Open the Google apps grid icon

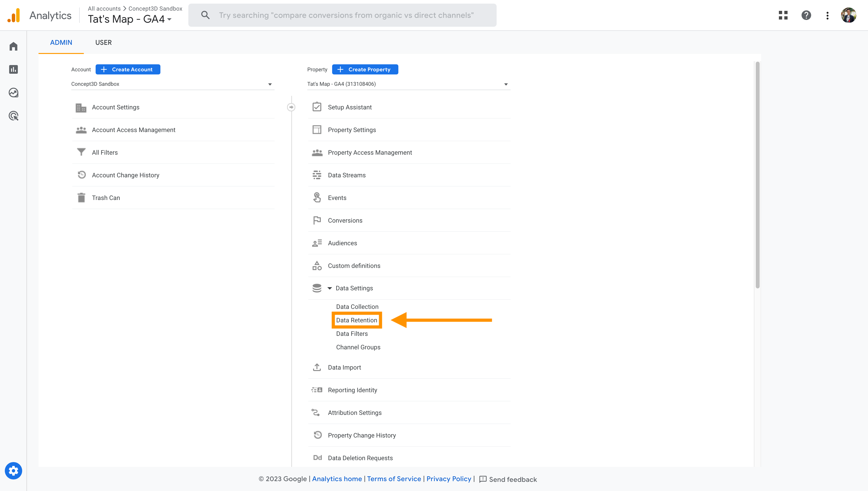[783, 15]
